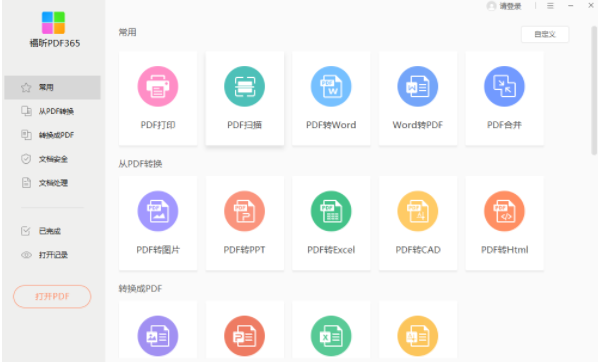
Task: Click the green Excel-to-PDF icon
Action: coord(331,336)
